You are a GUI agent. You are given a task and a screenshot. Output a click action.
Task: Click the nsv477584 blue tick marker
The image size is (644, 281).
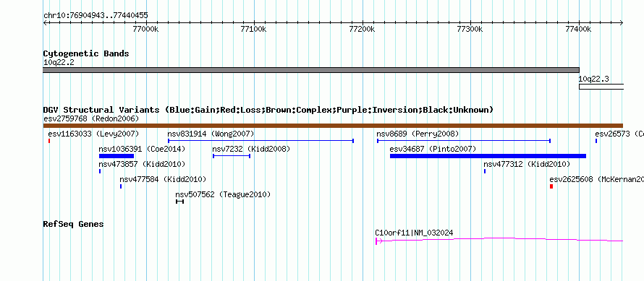click(x=121, y=186)
